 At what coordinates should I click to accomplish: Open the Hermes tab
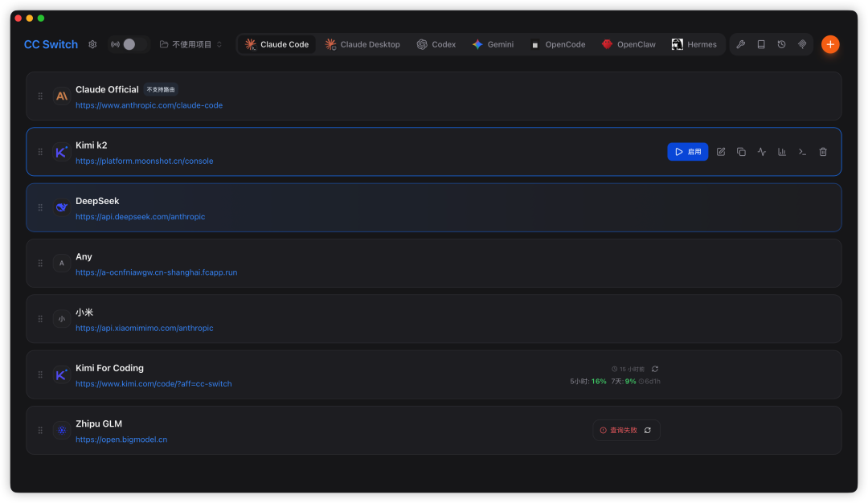[694, 44]
